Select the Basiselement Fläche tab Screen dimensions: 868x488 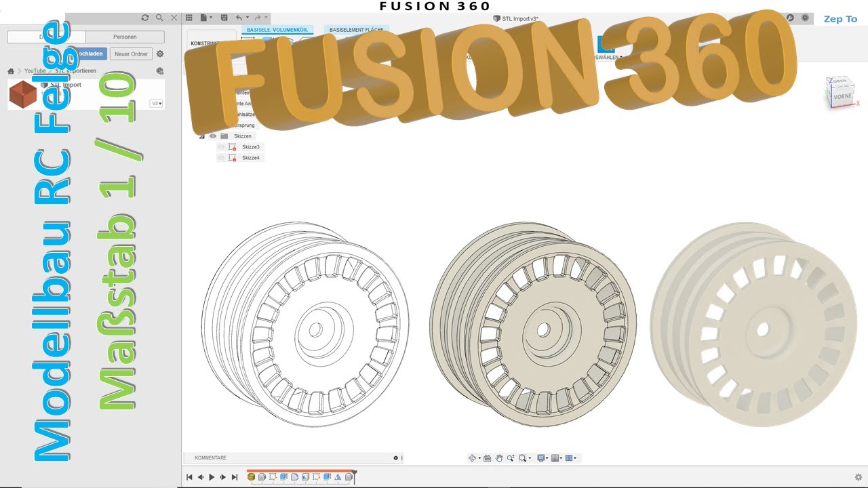click(x=357, y=30)
